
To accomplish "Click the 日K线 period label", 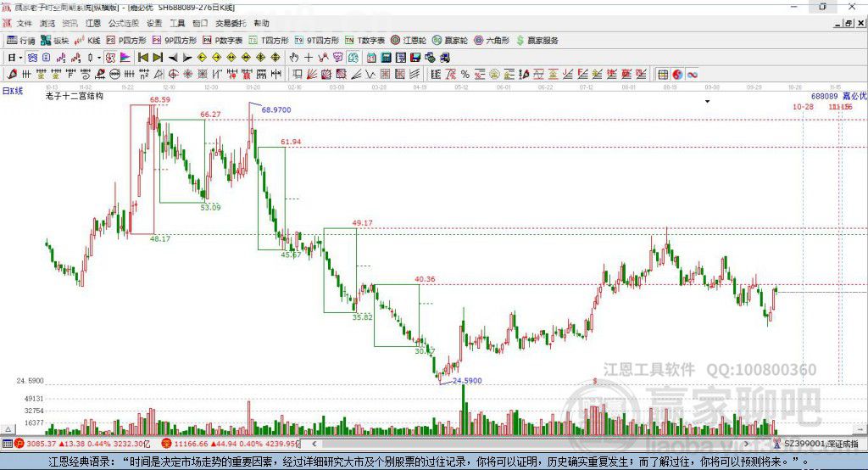I will [x=12, y=91].
